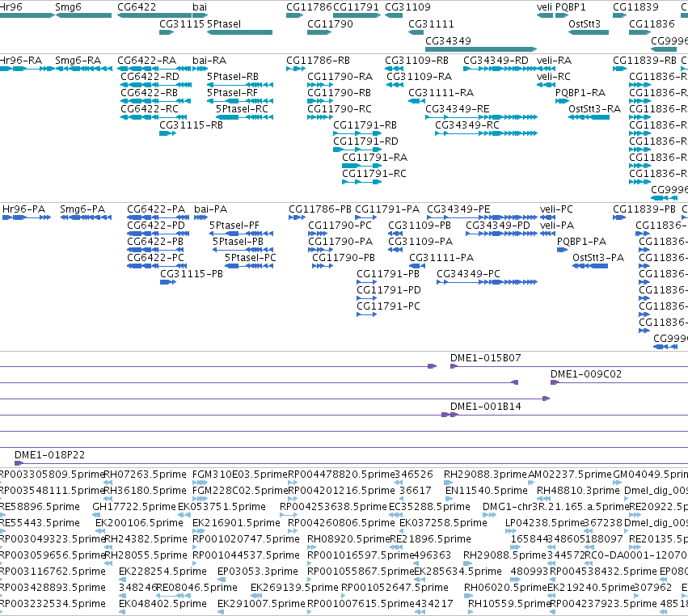
Task: Click the FGM310E03.5prime EST label
Action: 239,475
